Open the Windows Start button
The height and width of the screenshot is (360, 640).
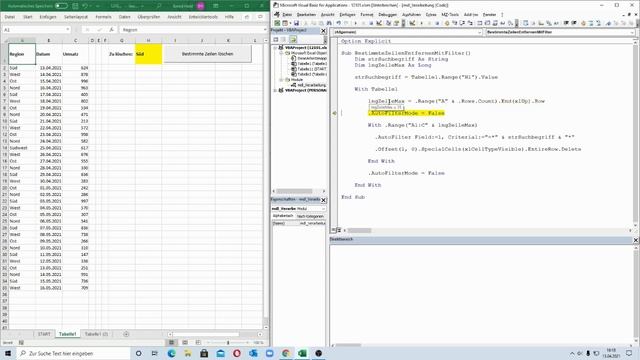coord(8,353)
